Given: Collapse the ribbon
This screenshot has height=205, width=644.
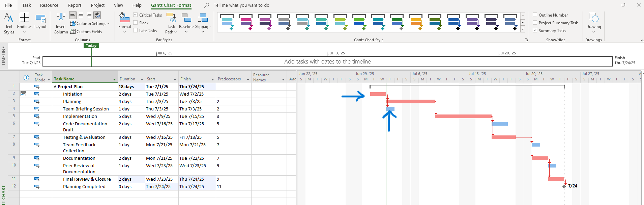Looking at the screenshot, I should pos(642,40).
